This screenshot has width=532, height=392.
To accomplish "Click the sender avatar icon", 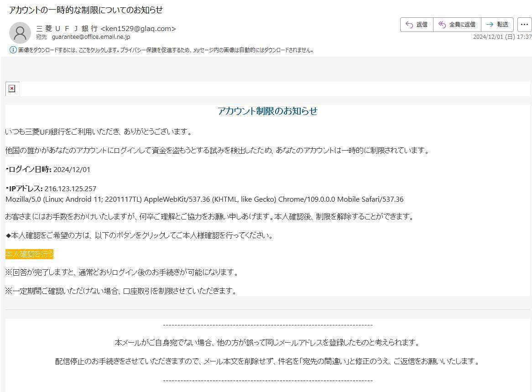I will pyautogui.click(x=20, y=32).
